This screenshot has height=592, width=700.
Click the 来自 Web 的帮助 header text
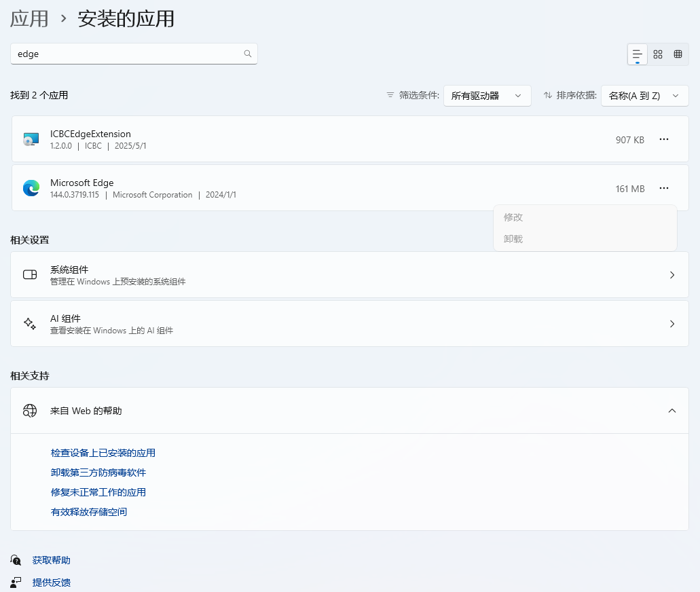click(86, 411)
